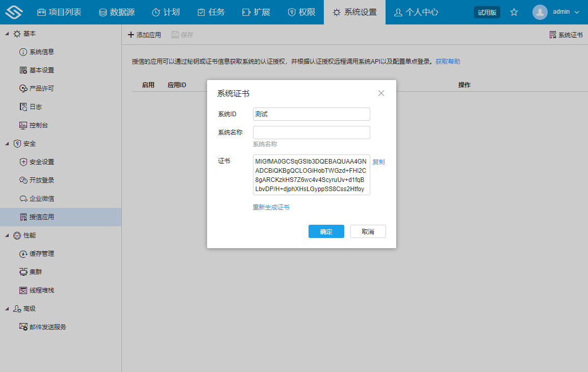Collapse the 性能 tree section
Viewport: 588px width, 372px height.
[x=7, y=235]
